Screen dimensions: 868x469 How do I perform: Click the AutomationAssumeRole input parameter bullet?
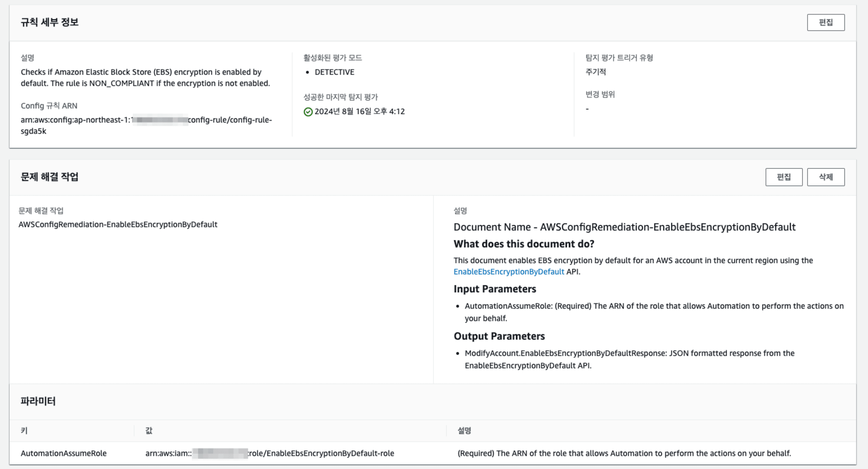[x=654, y=312]
